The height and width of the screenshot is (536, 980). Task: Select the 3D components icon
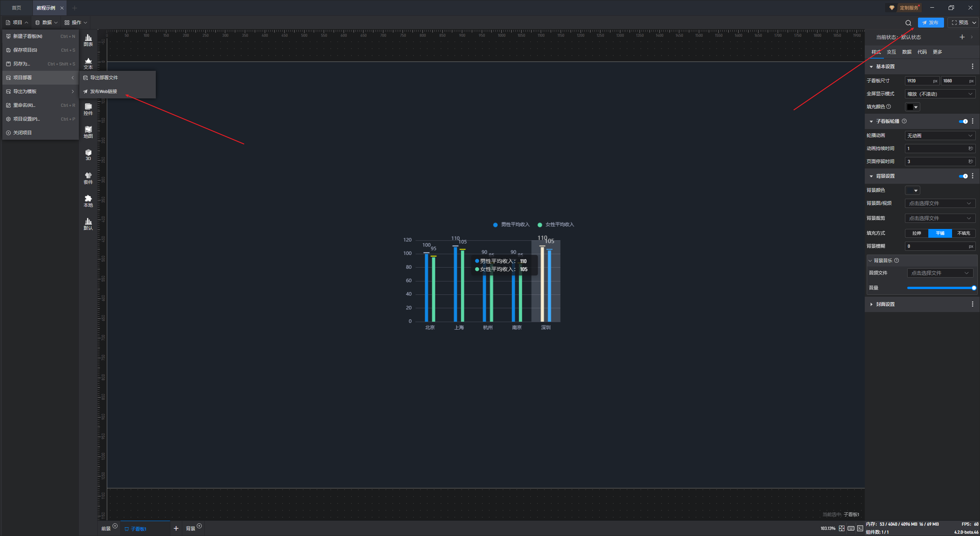pyautogui.click(x=88, y=155)
